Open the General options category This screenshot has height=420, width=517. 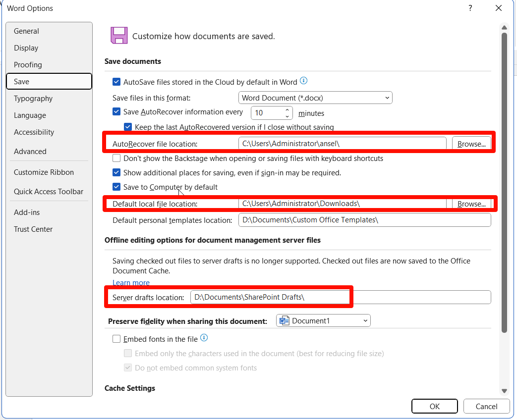49,31
